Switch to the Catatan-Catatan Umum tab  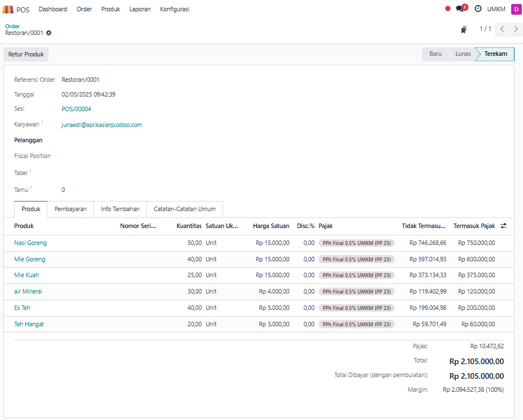185,209
